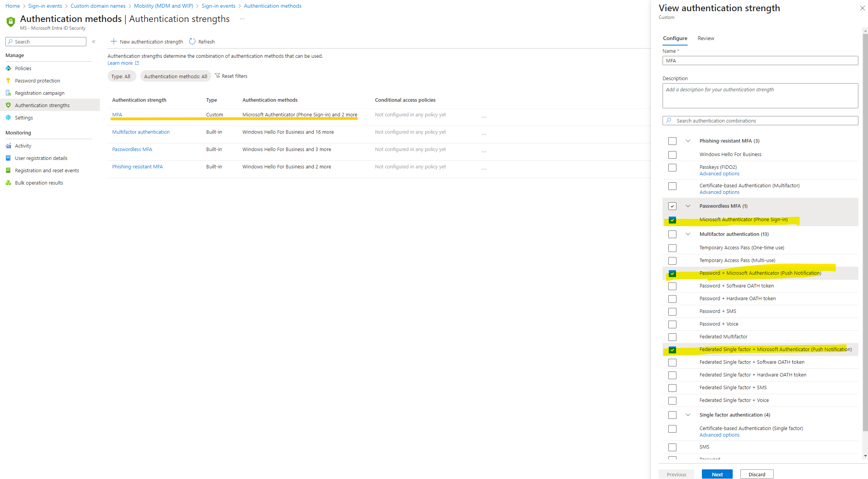Collapse the Single factor authentication (4) group chevron

coord(688,415)
